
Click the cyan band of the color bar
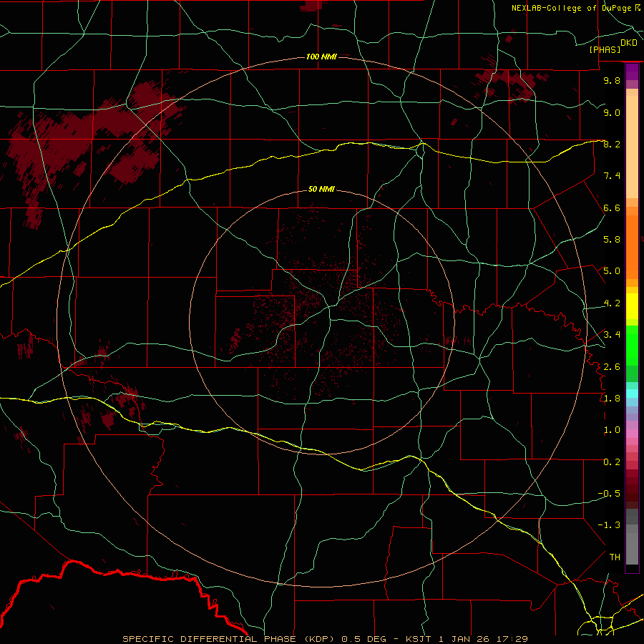pos(632,394)
